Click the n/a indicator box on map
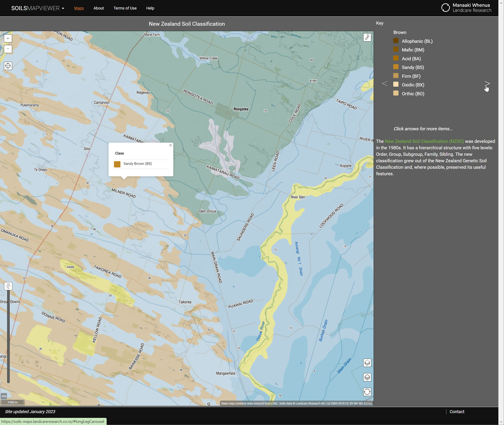The height and width of the screenshot is (425, 504). 4,396
